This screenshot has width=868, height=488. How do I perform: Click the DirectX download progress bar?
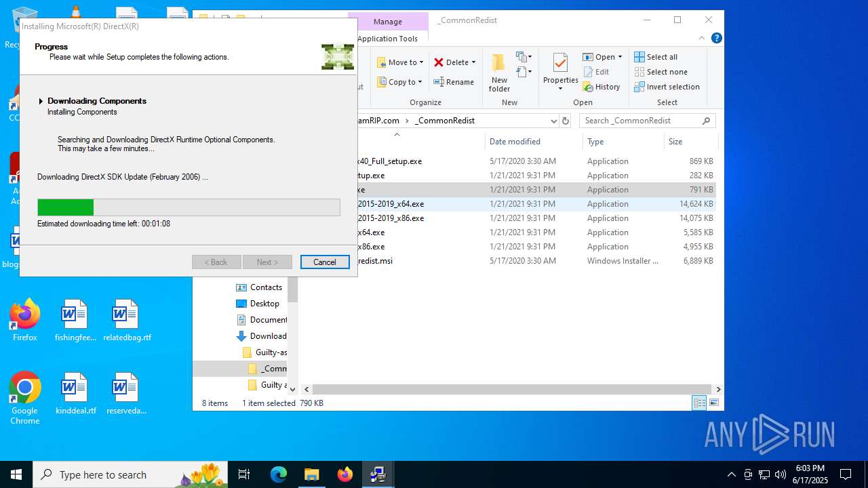click(x=189, y=207)
